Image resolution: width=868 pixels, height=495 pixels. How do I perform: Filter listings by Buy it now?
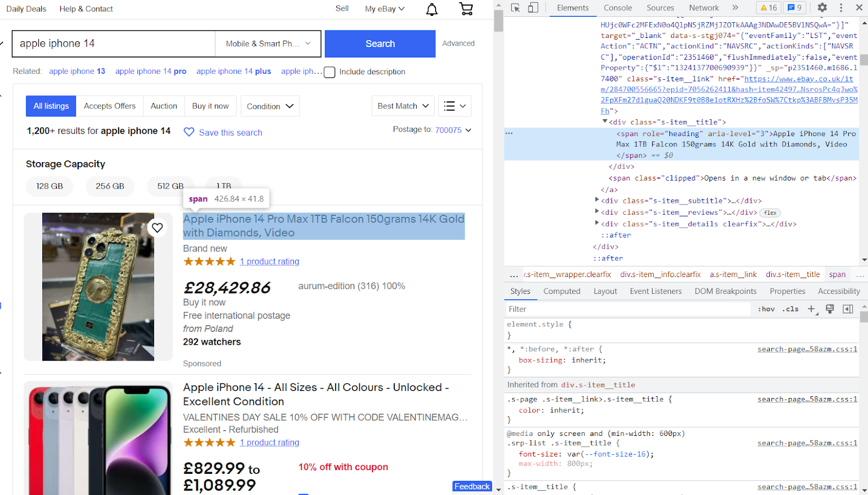(210, 106)
